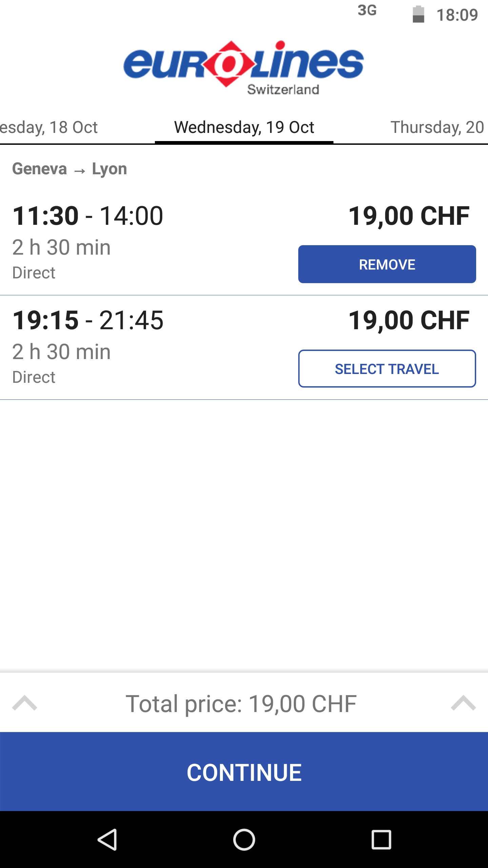The image size is (488, 868).
Task: Switch to the Thursday, 20 Oct tab
Action: [437, 128]
